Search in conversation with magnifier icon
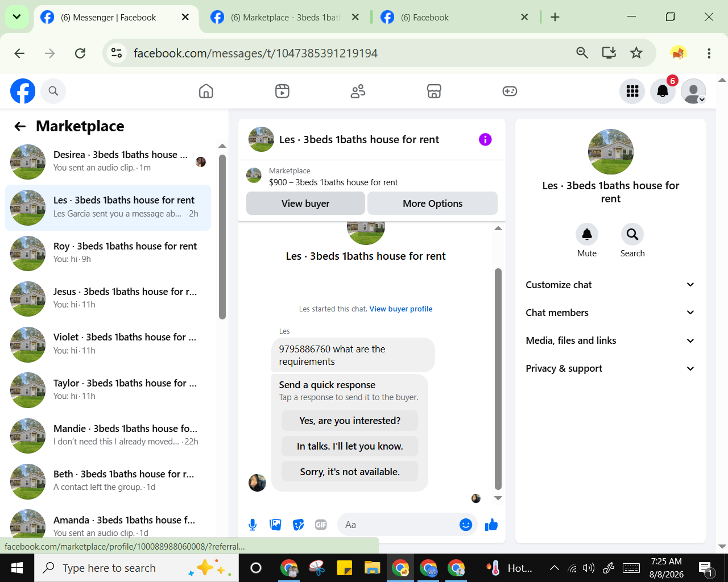This screenshot has height=582, width=728. click(x=632, y=234)
